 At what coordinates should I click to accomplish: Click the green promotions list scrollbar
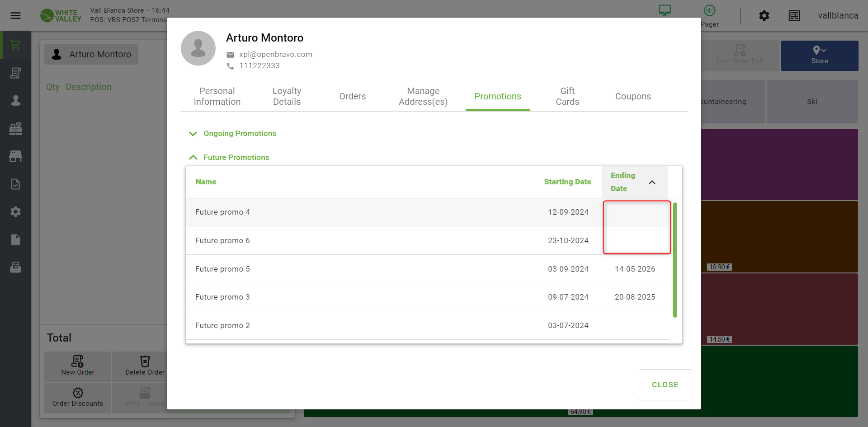[675, 260]
